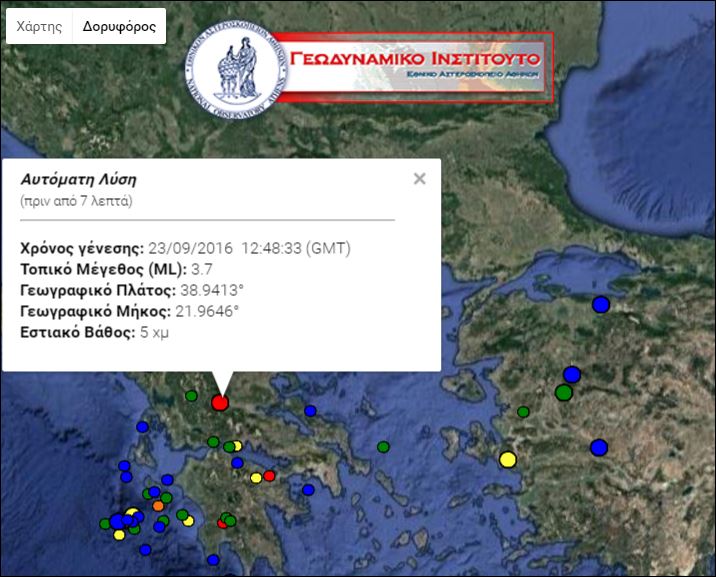Select the Τοπικό Μέγεθος (ML) label
The height and width of the screenshot is (577, 716).
click(104, 269)
